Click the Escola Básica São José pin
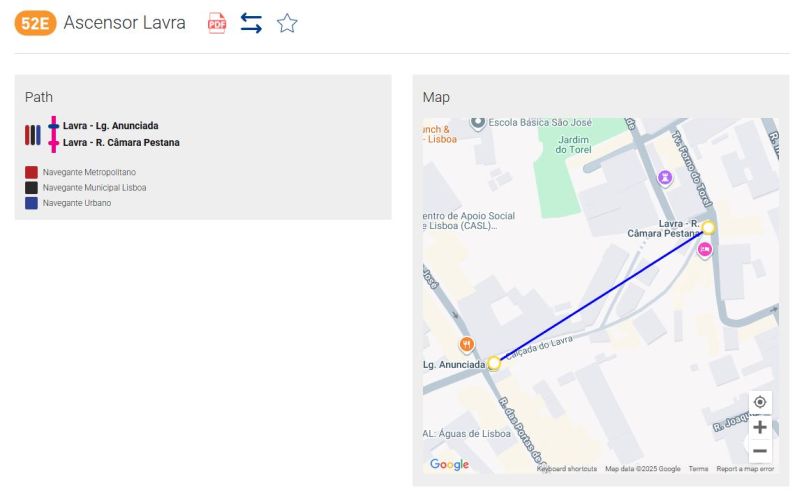800x497 pixels. tap(478, 123)
